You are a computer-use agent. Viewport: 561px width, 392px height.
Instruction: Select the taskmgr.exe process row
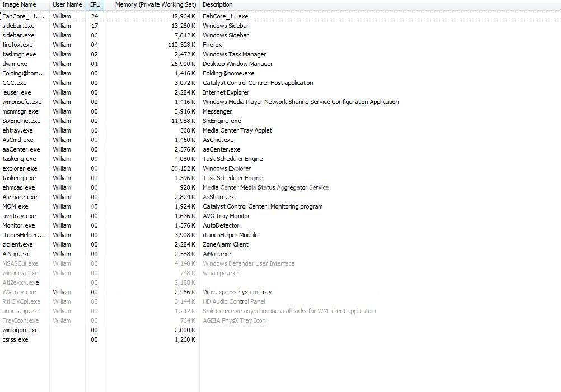[x=19, y=54]
